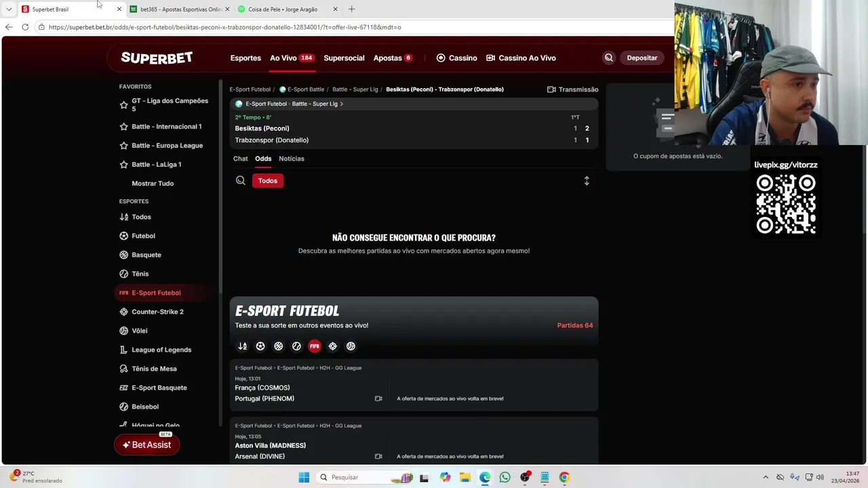Switch to Odds tab
868x488 pixels.
coord(263,159)
